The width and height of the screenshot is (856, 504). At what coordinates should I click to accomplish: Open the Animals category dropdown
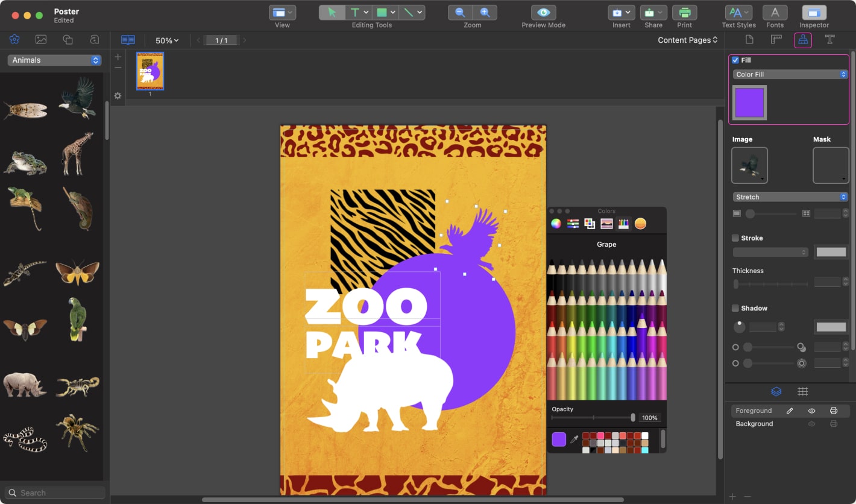54,60
